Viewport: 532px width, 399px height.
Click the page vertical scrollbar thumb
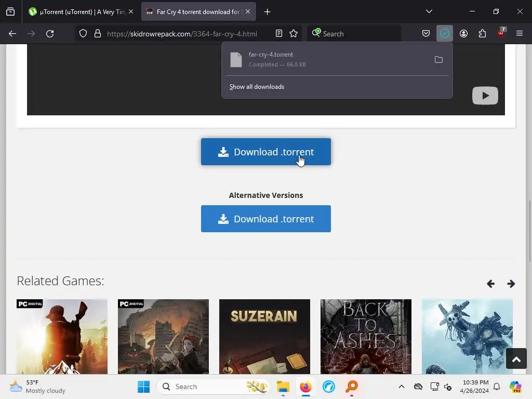[x=529, y=231]
